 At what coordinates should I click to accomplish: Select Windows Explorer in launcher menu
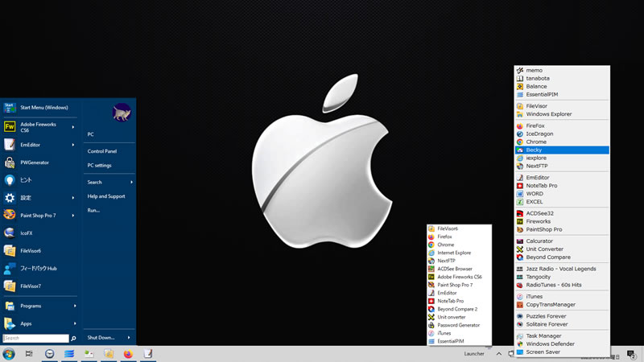(562, 114)
